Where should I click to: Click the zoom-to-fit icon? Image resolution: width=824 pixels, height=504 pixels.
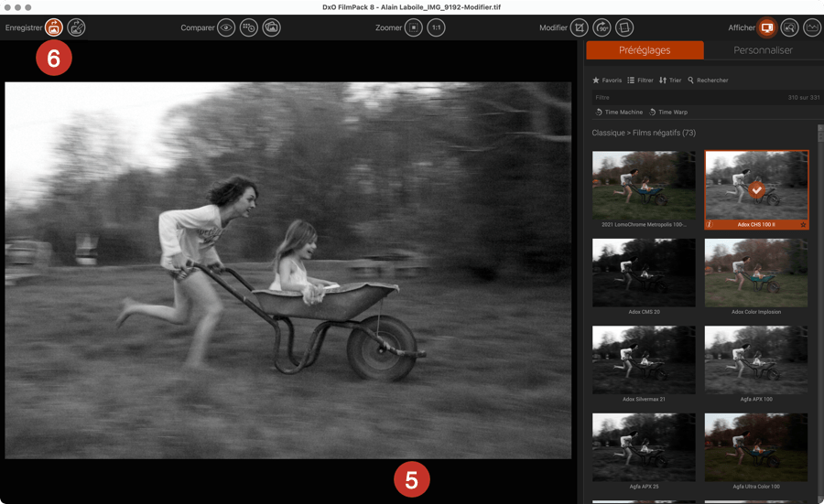pyautogui.click(x=414, y=27)
